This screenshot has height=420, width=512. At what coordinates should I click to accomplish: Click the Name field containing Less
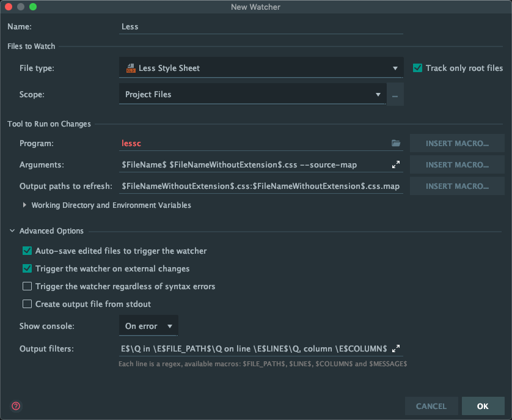coord(261,26)
